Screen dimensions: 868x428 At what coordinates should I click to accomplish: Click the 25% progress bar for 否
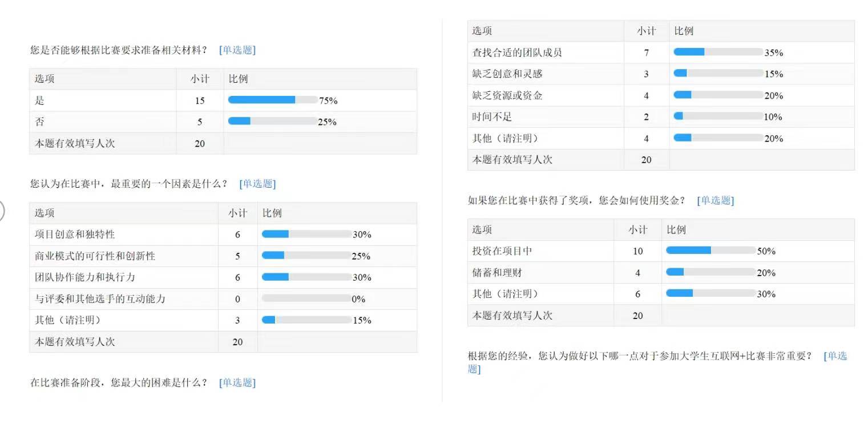pyautogui.click(x=273, y=121)
